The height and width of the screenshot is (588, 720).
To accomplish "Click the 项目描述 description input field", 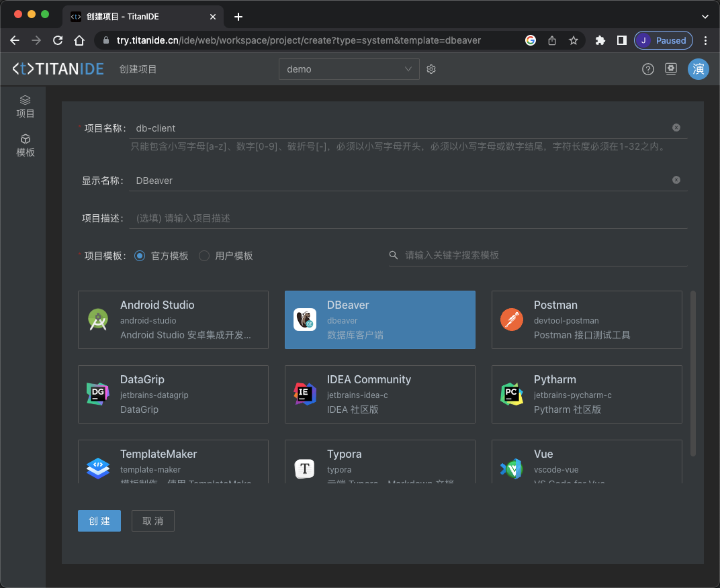I will [410, 218].
